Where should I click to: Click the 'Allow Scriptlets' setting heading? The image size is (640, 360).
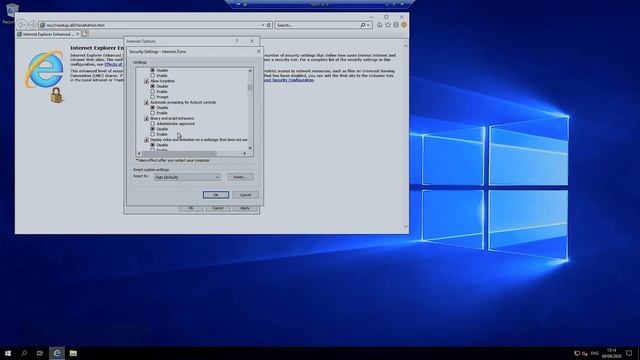[x=162, y=81]
